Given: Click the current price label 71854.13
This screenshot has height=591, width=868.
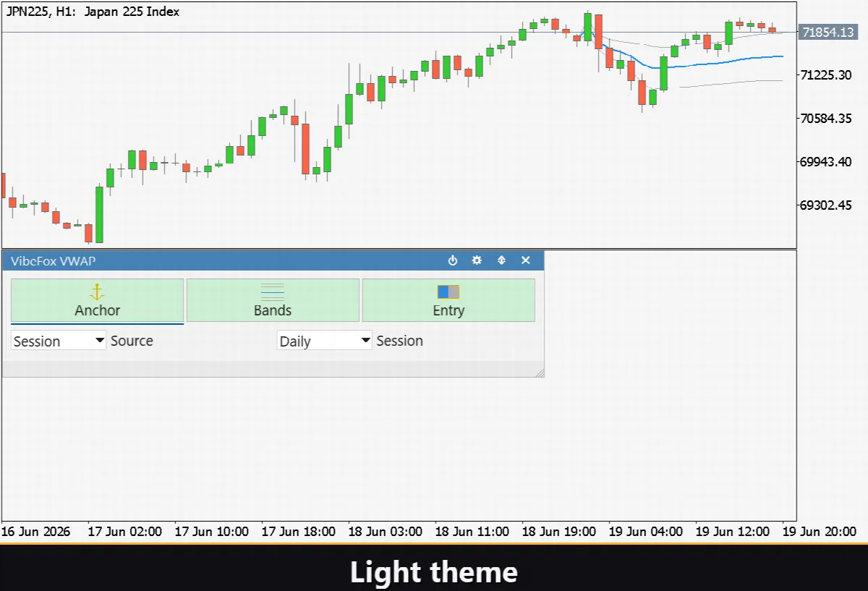Looking at the screenshot, I should click(x=827, y=32).
